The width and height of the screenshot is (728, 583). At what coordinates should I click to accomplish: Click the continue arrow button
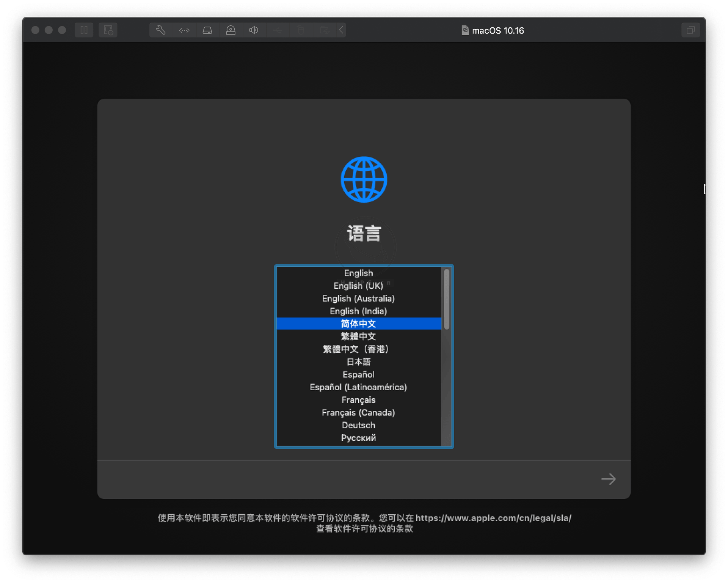click(608, 479)
